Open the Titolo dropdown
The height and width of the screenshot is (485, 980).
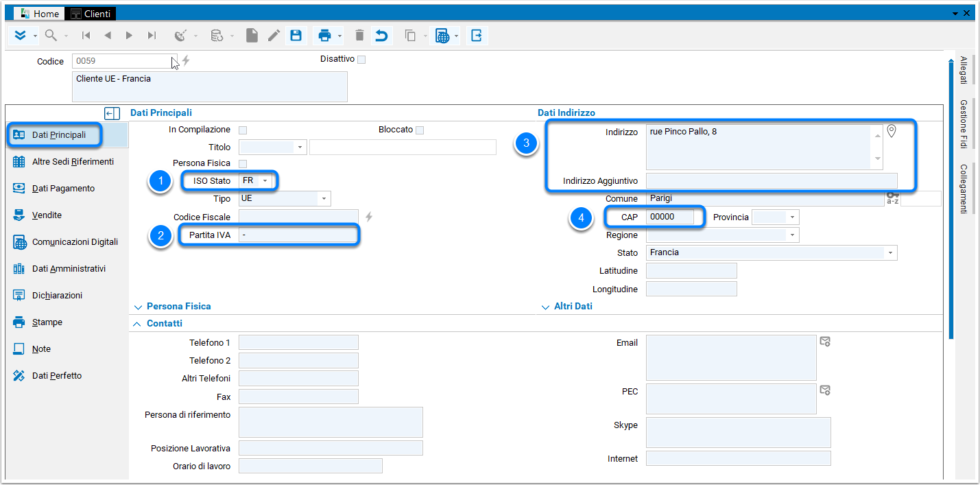click(300, 147)
